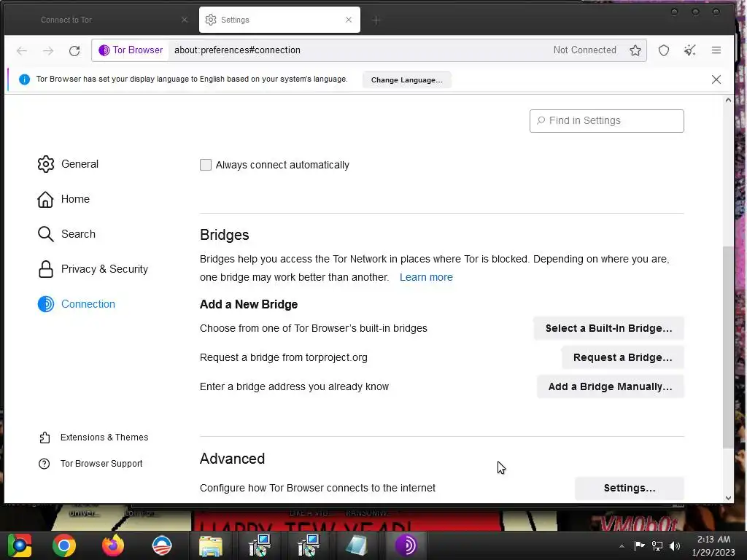The width and height of the screenshot is (747, 560).
Task: Open Action Center flag in system tray
Action: point(639,546)
